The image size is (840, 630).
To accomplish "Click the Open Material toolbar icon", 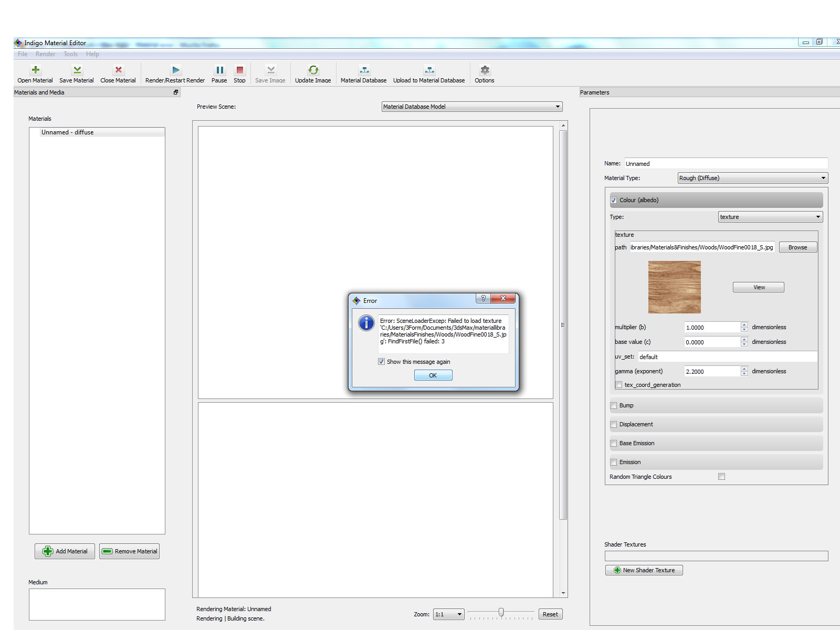I will tap(35, 70).
